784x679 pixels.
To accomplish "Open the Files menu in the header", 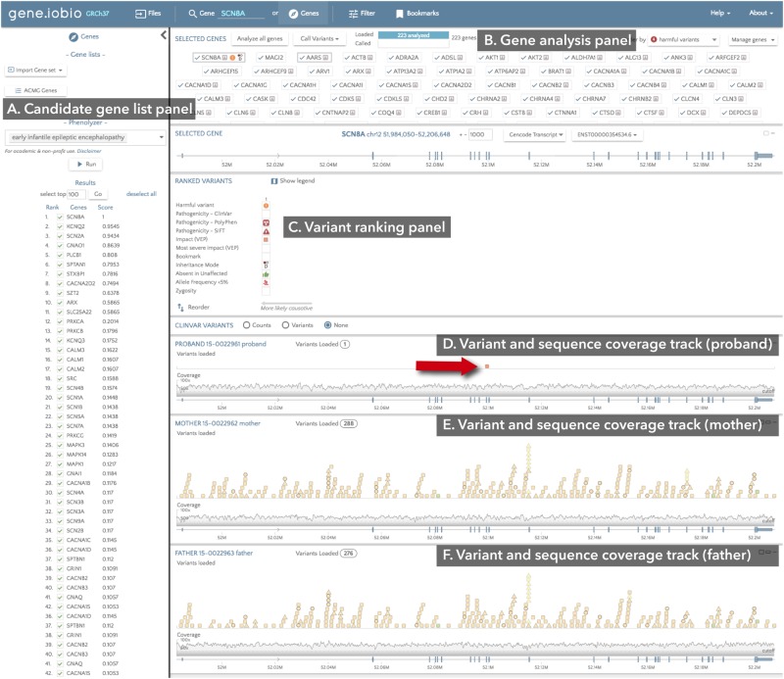I will [x=149, y=14].
